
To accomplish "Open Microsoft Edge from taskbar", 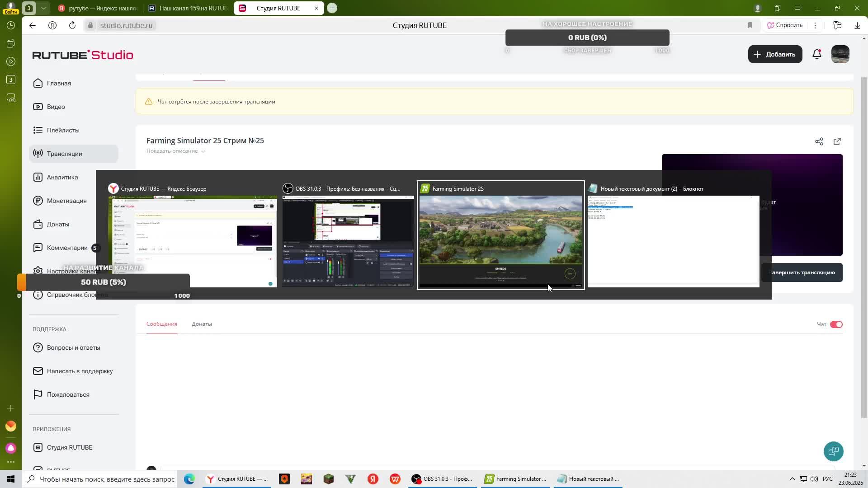I will coord(189,479).
